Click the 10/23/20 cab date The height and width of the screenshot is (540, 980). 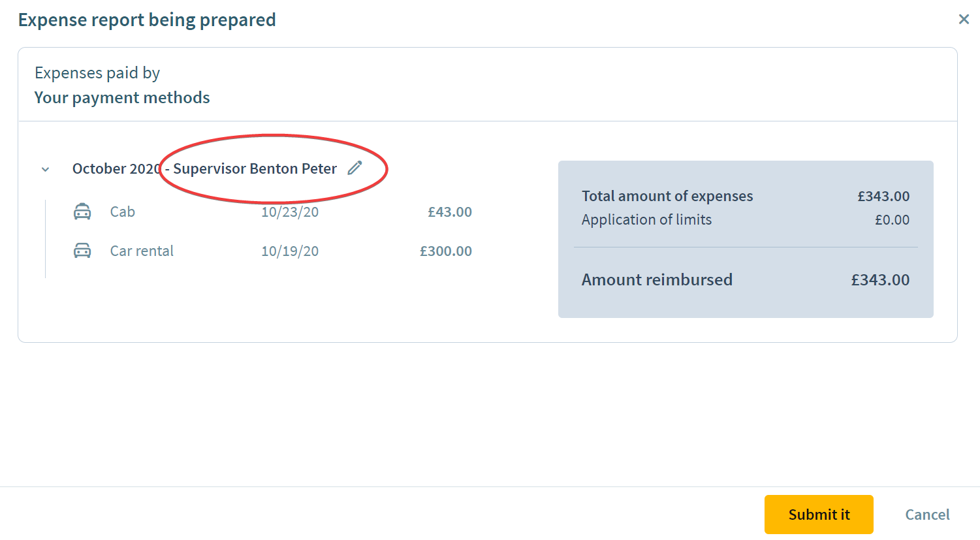290,212
